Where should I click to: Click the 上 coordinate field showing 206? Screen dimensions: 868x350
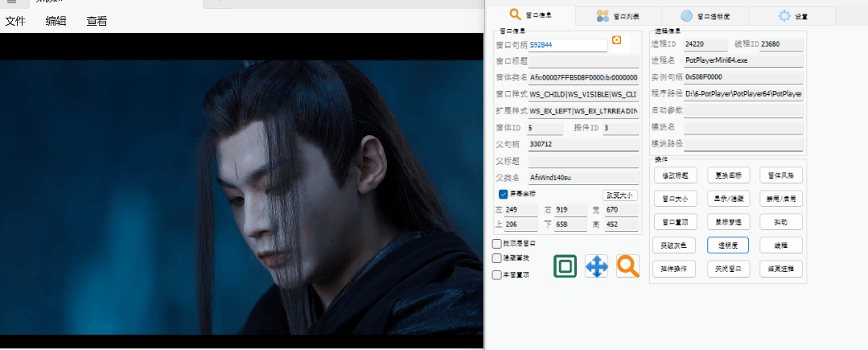coord(521,224)
